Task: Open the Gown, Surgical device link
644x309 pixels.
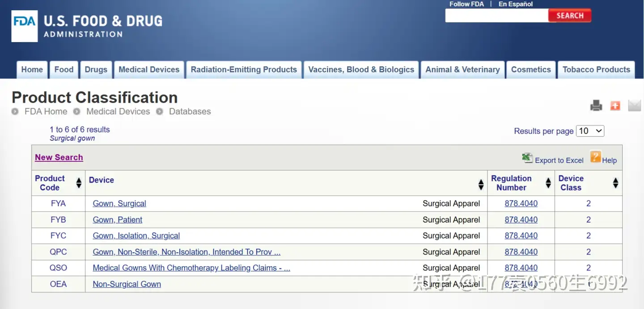Action: [x=119, y=204]
